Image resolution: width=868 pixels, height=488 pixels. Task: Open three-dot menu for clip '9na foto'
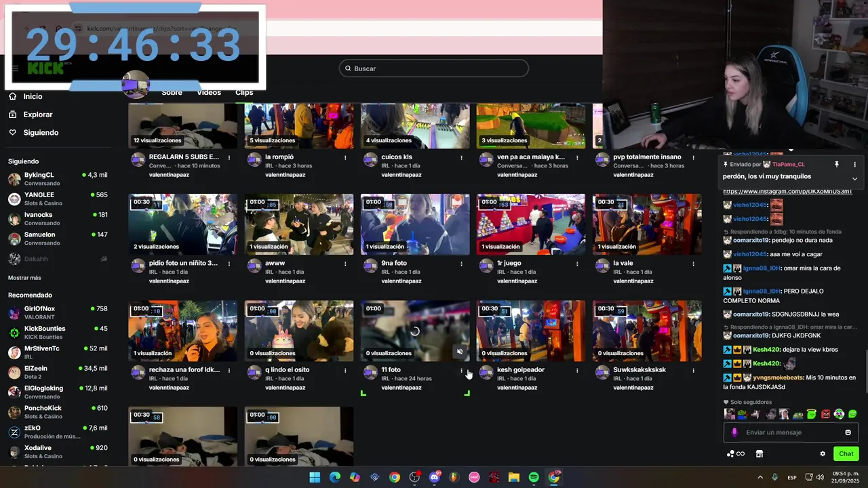point(461,264)
